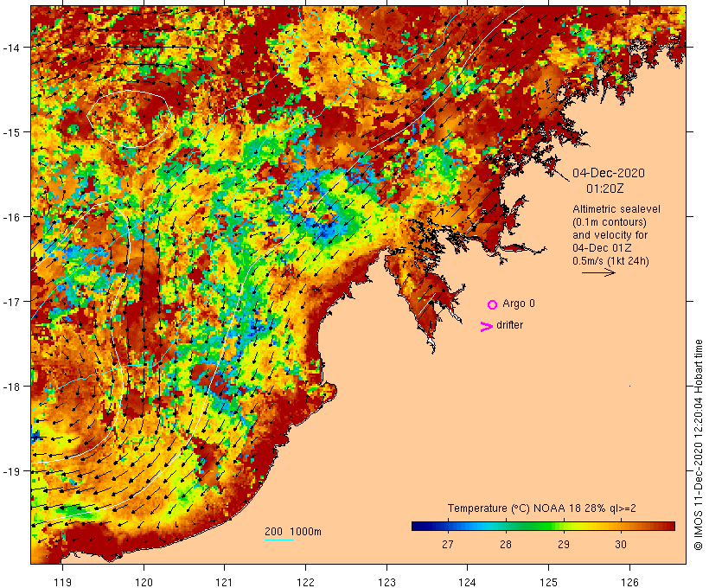Viewport: 709px width, 588px height.
Task: Click latitude axis label '-19'
Action: 10,471
